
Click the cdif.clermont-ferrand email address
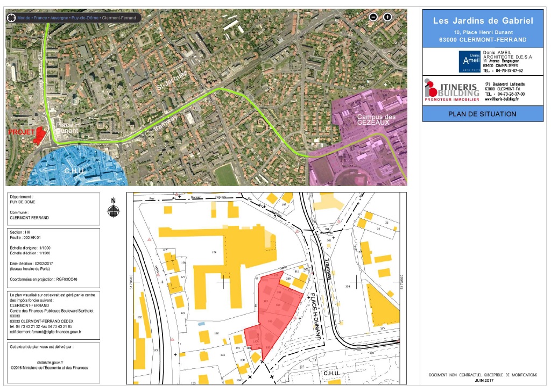[46, 332]
